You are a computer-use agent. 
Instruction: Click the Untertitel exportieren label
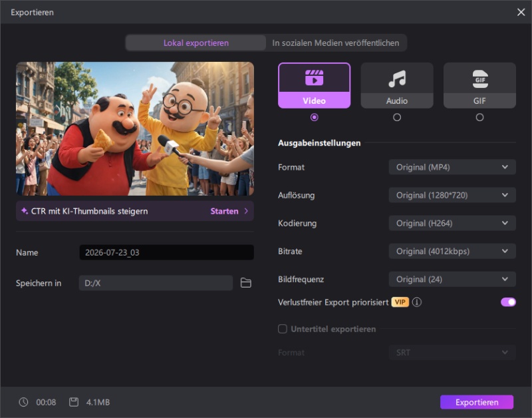[333, 329]
